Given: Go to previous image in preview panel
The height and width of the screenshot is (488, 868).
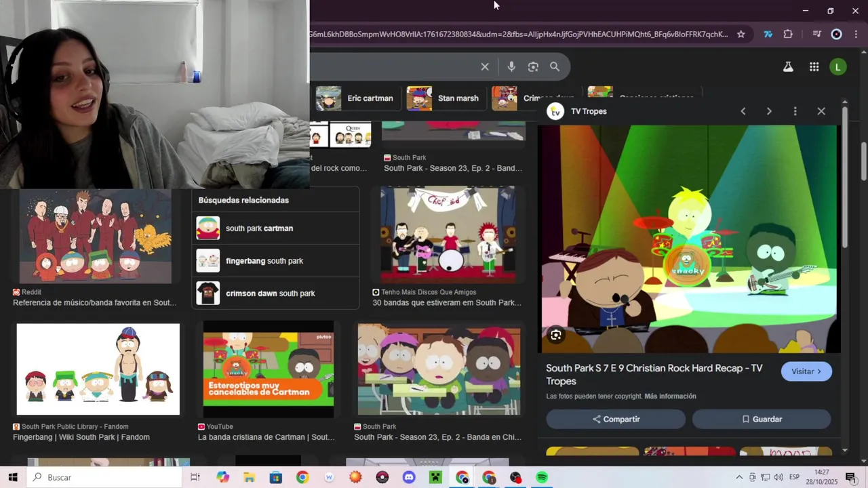Looking at the screenshot, I should (743, 111).
